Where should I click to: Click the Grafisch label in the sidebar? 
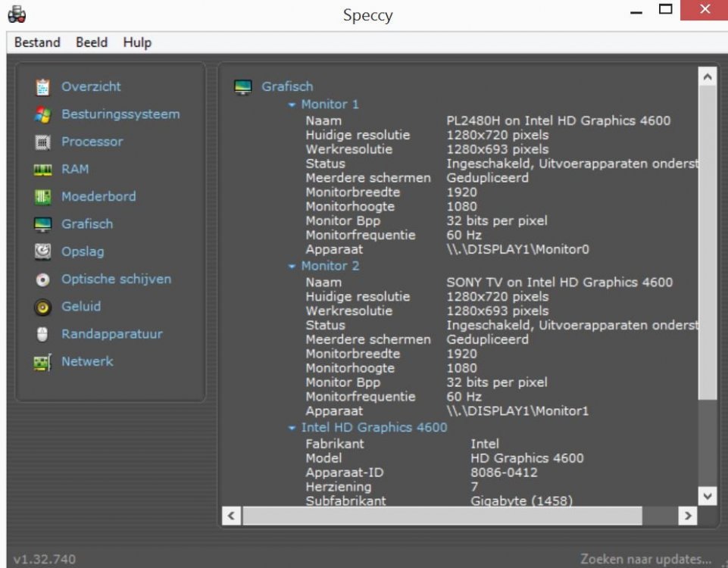(x=87, y=224)
